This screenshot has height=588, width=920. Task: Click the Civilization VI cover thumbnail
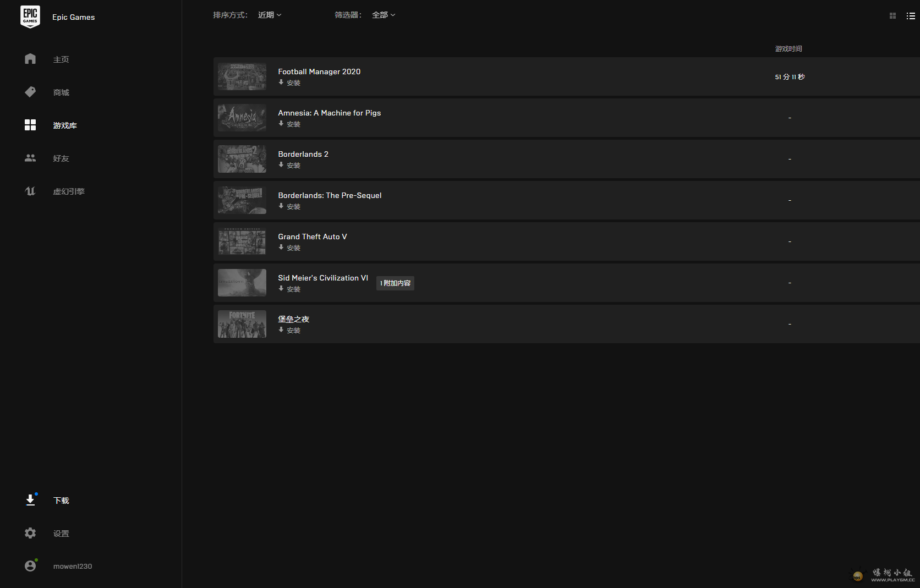[242, 283]
